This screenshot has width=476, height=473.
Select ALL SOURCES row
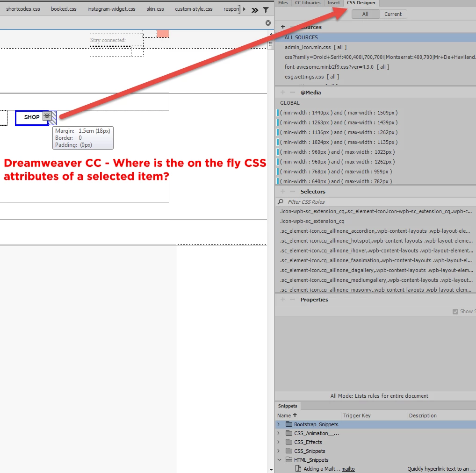click(375, 37)
